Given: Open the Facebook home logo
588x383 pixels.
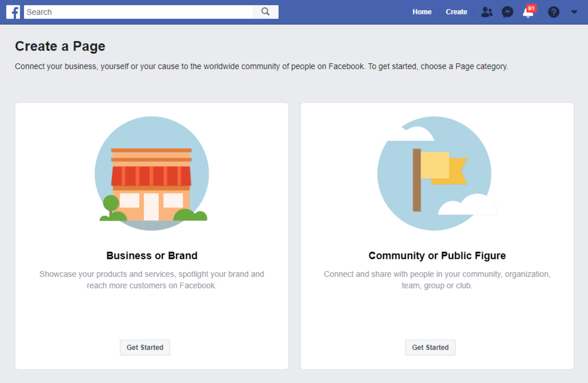Looking at the screenshot, I should [13, 12].
